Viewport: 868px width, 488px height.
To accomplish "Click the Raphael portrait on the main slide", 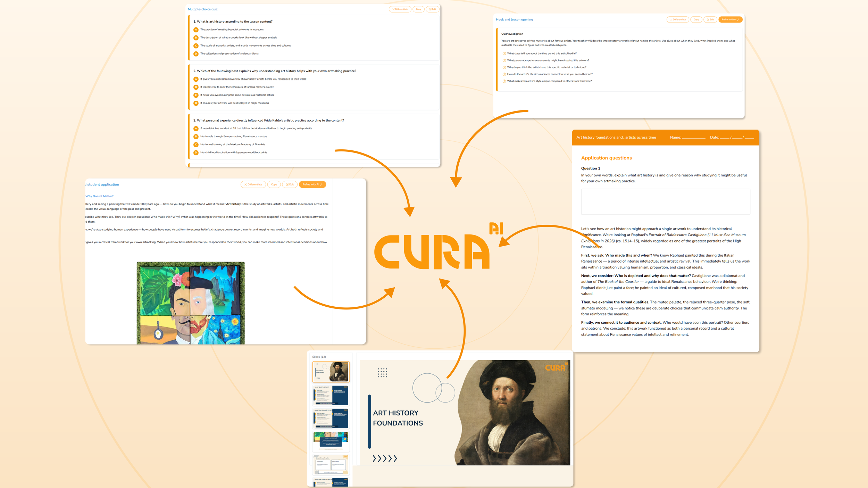I will (512, 413).
